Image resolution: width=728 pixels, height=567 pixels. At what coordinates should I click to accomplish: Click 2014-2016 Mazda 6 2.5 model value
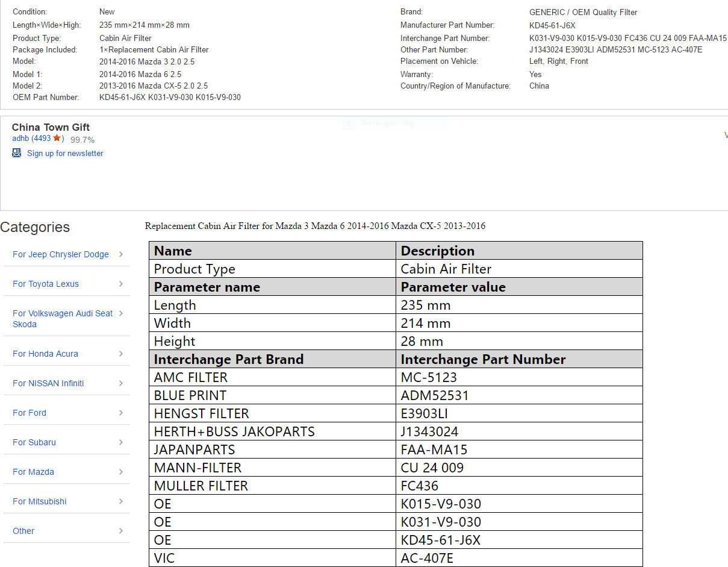pos(140,74)
